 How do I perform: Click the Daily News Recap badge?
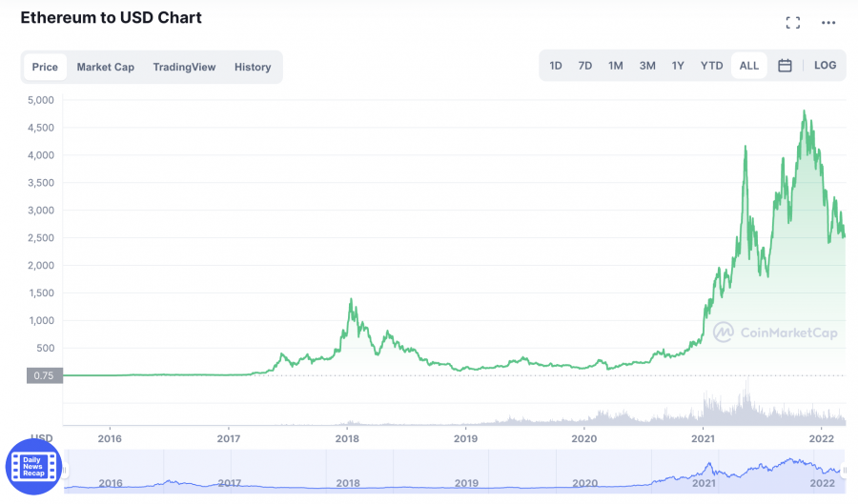click(33, 467)
